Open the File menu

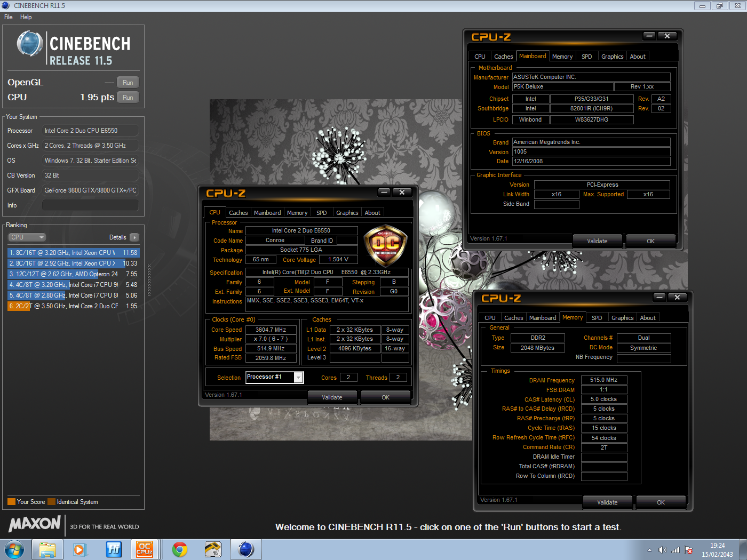click(x=9, y=17)
